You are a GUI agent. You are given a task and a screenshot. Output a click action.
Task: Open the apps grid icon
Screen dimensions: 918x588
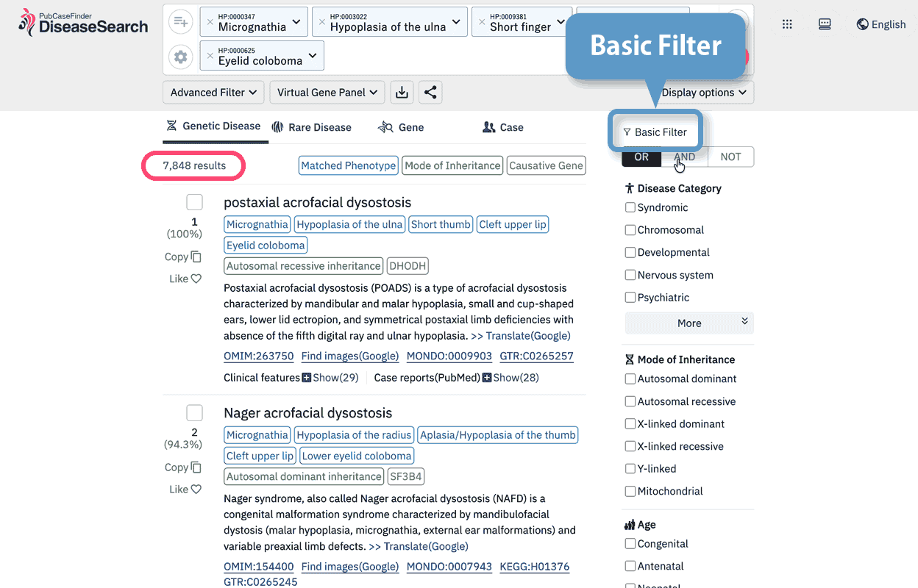[787, 24]
